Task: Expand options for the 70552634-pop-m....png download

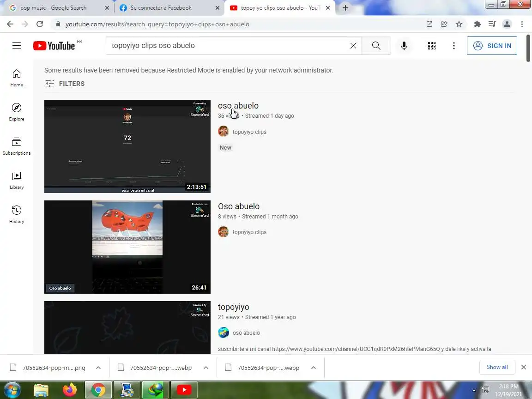Action: tap(98, 368)
